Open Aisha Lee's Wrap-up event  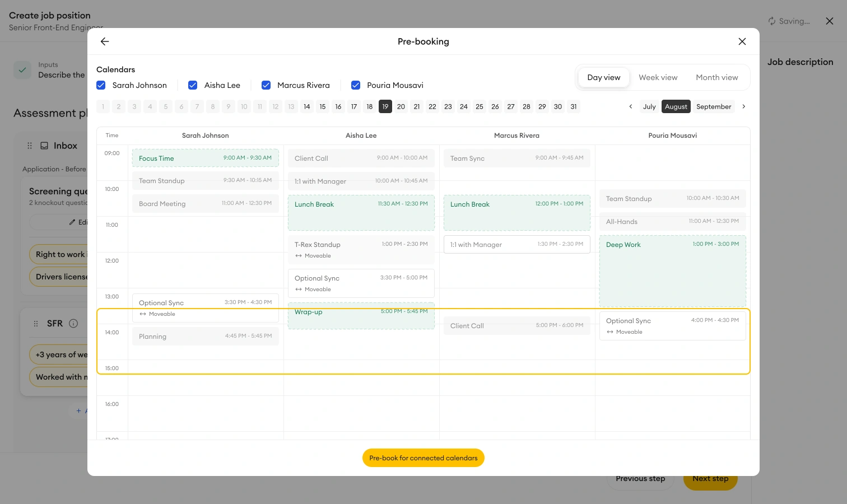click(361, 316)
